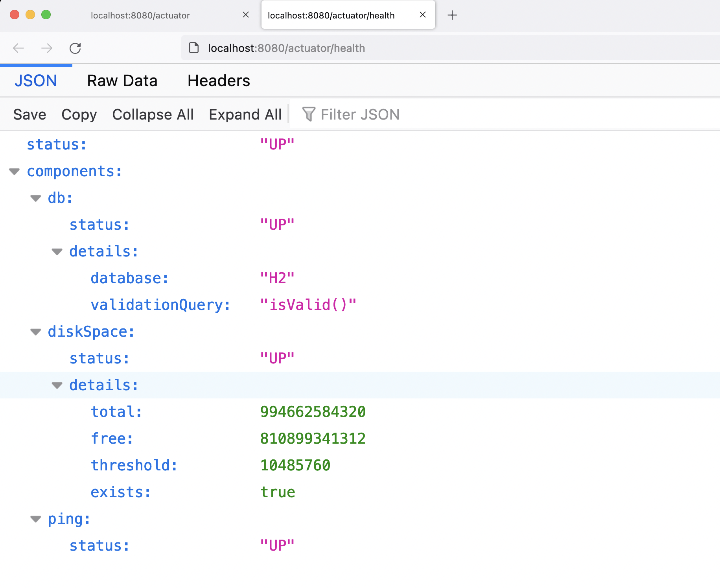This screenshot has height=588, width=720.
Task: Open a new browser tab
Action: coord(452,15)
